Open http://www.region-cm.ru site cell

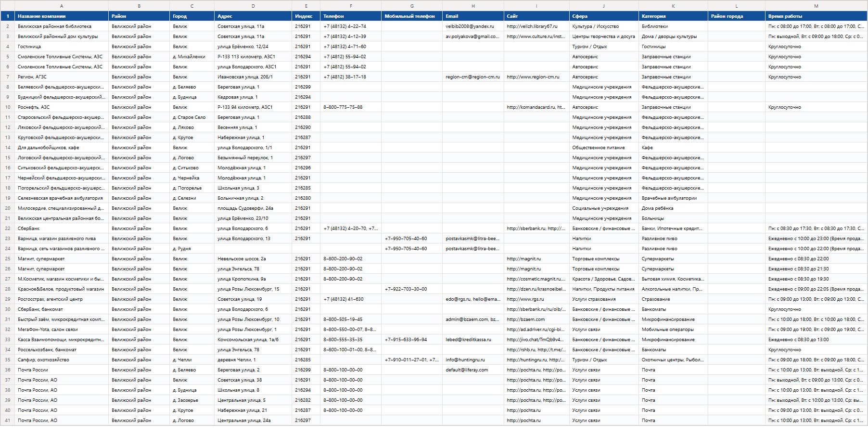pyautogui.click(x=536, y=77)
